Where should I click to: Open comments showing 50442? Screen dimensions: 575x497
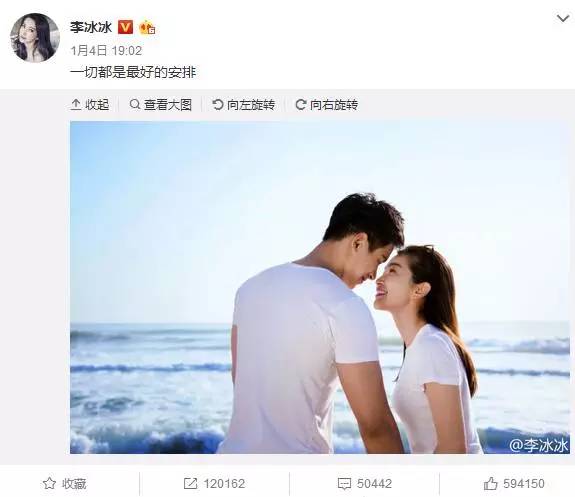pos(365,483)
